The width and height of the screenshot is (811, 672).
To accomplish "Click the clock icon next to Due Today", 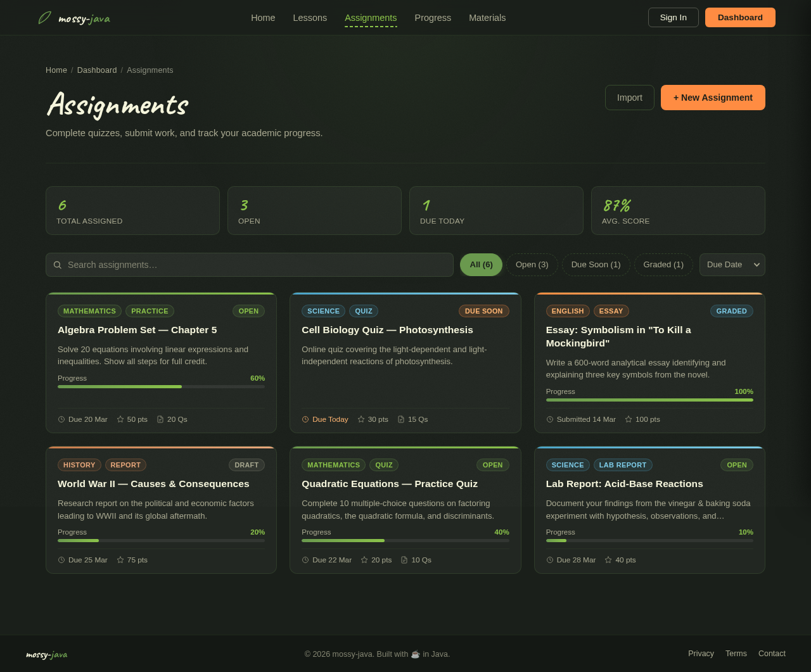I will [x=305, y=419].
